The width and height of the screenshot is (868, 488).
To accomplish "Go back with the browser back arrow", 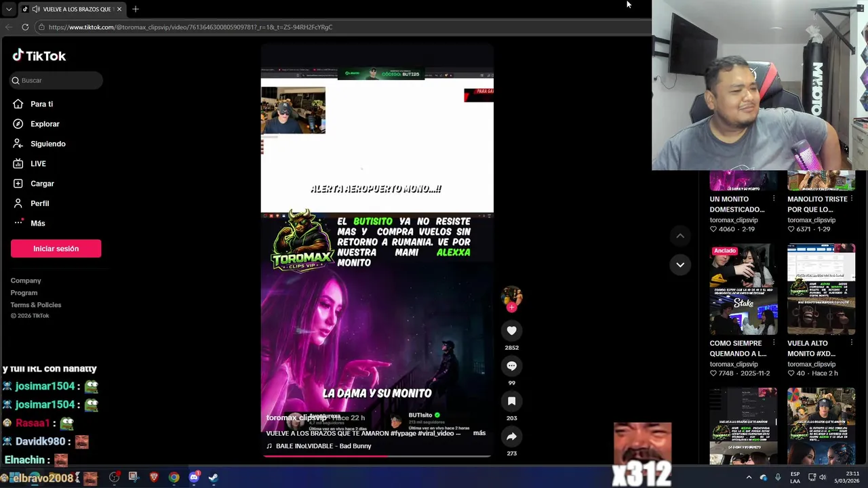I will 8,27.
